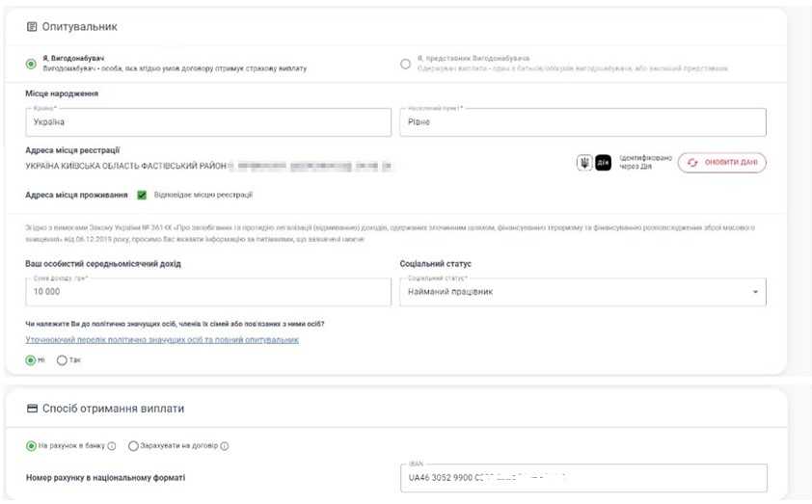
Task: Select the На рахунок в банку payout option
Action: click(x=31, y=446)
